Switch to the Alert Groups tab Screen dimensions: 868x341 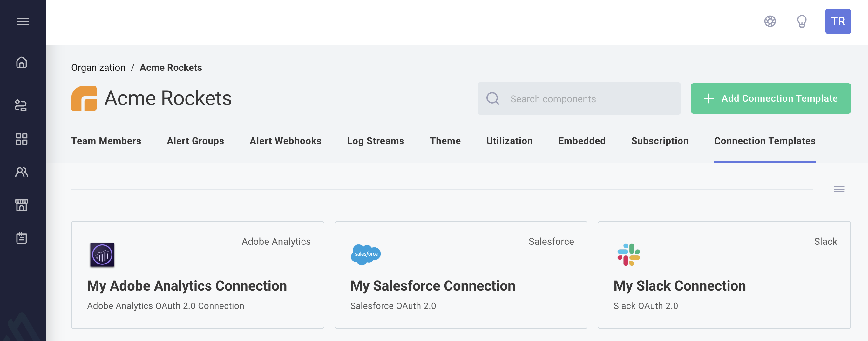point(195,141)
